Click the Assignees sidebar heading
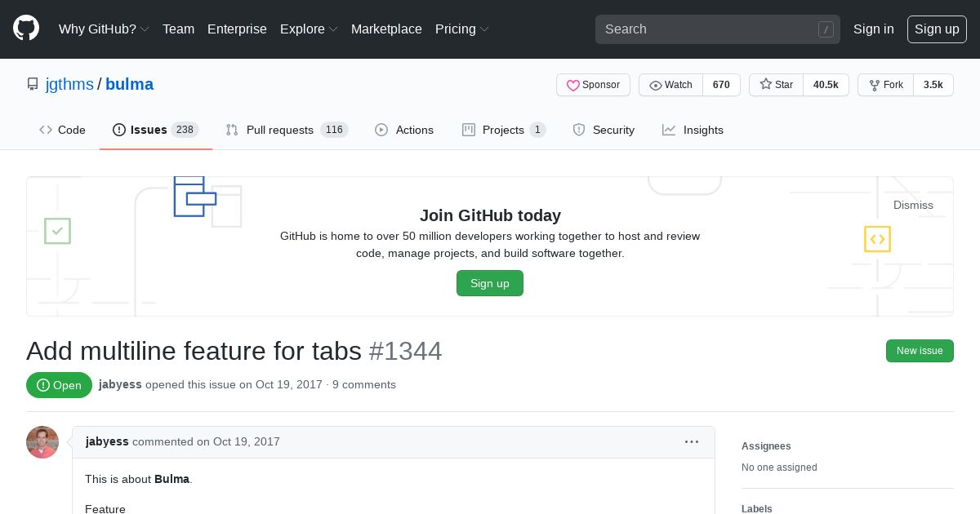 (x=766, y=446)
